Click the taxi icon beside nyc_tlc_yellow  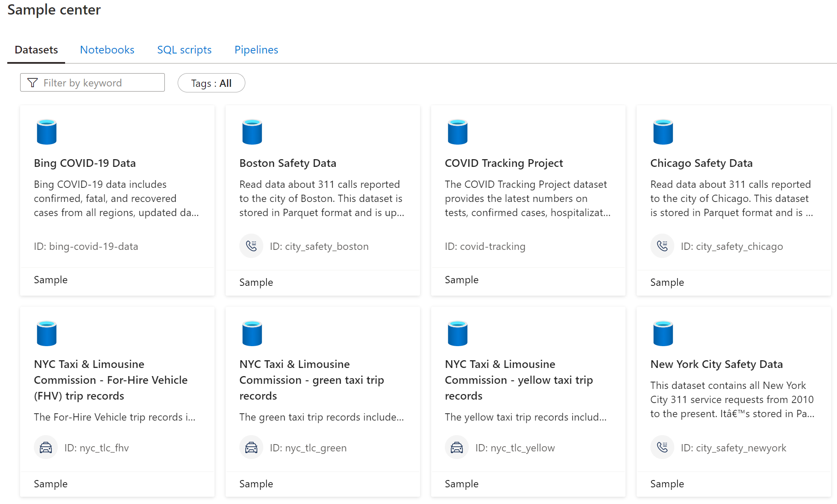(457, 448)
